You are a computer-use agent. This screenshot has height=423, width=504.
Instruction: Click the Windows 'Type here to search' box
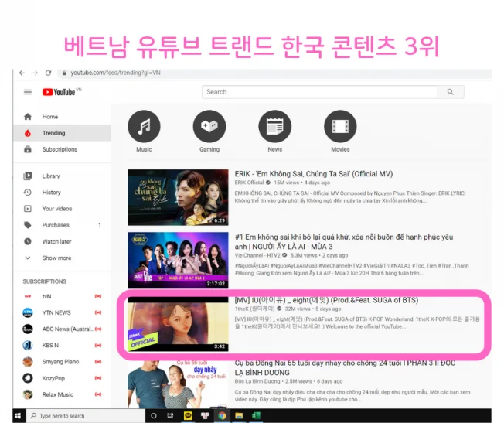(x=85, y=415)
